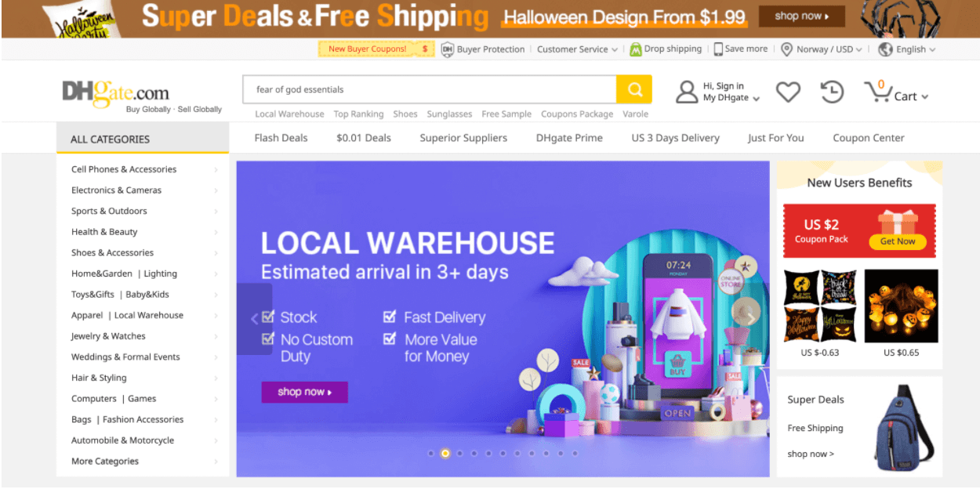Click the user profile sign-in icon

(x=687, y=92)
